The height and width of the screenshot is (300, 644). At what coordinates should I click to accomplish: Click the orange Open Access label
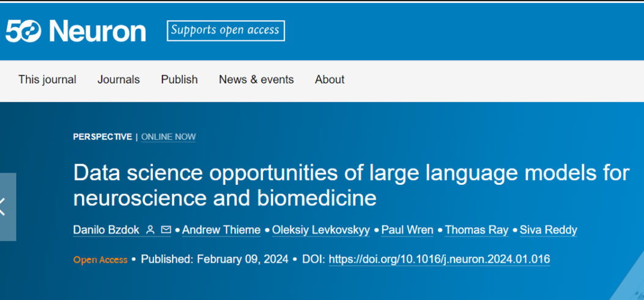coord(100,260)
